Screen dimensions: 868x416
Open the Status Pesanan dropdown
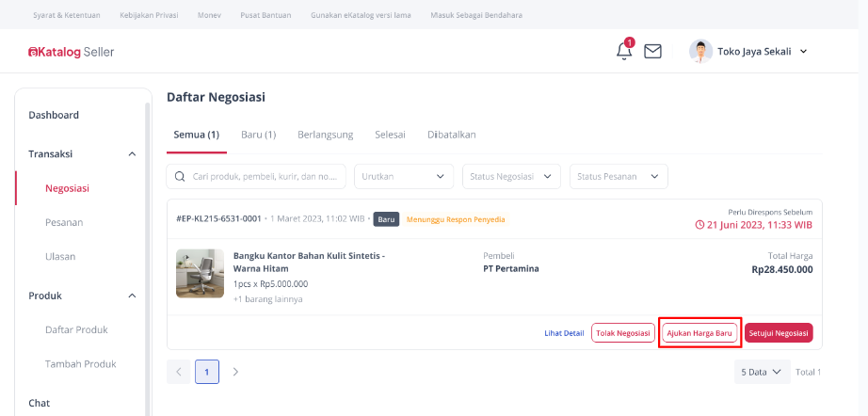pos(619,176)
